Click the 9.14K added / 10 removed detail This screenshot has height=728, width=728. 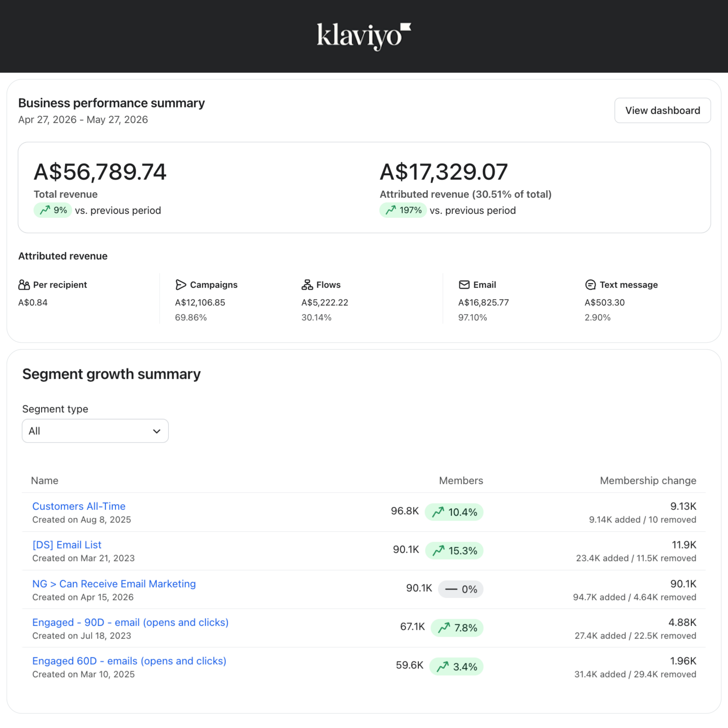pyautogui.click(x=642, y=520)
